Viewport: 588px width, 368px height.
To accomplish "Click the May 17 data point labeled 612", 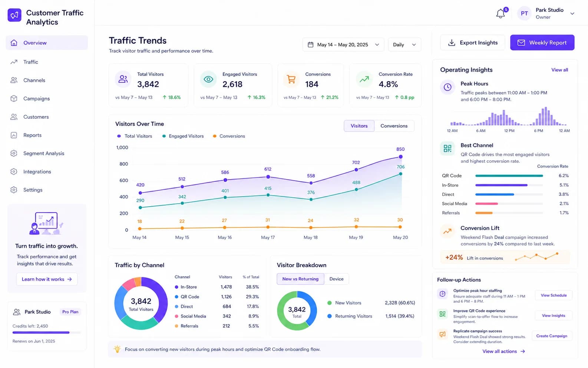I will click(x=268, y=177).
